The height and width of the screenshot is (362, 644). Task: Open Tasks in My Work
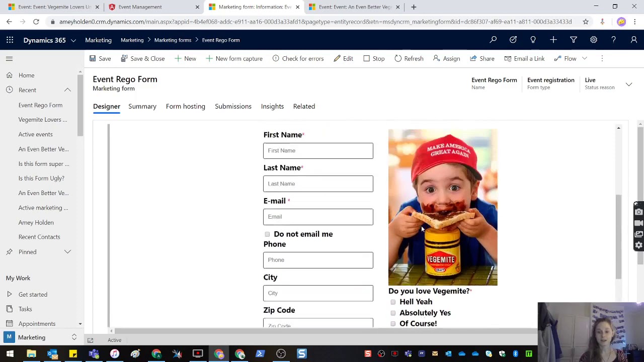pyautogui.click(x=25, y=309)
